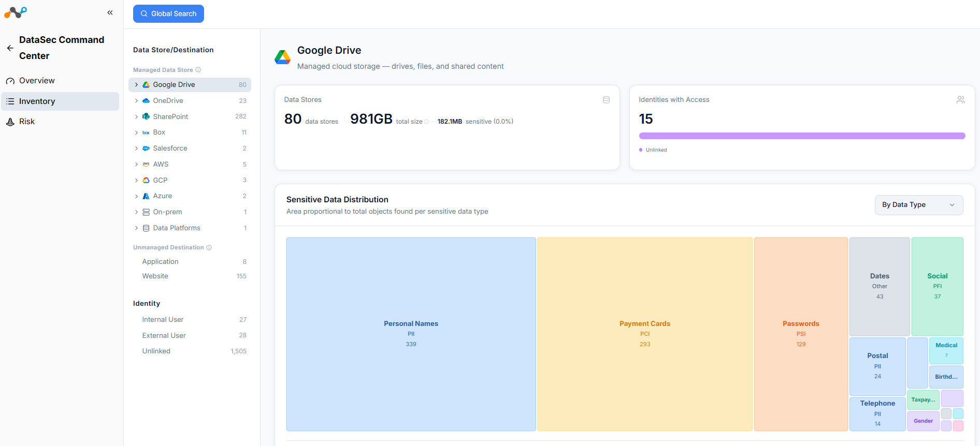Open the Overview page
The width and height of the screenshot is (980, 446).
coord(60,81)
